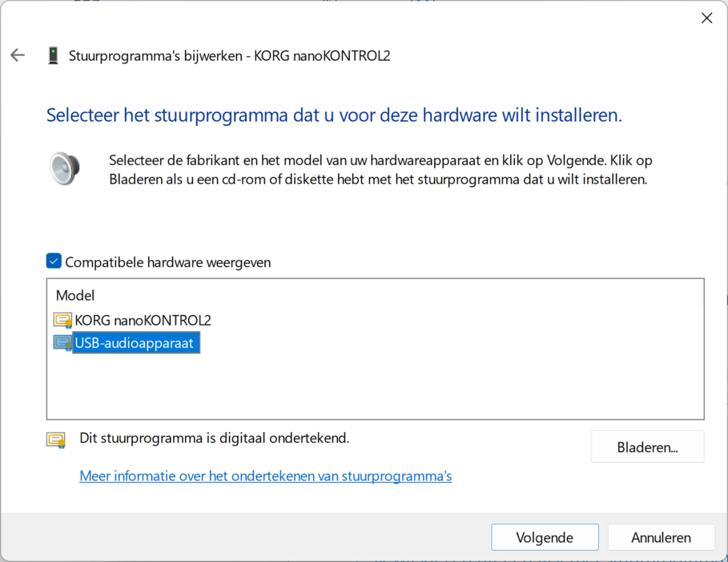Open the Bladeren... browse button
This screenshot has width=728, height=562.
click(647, 447)
